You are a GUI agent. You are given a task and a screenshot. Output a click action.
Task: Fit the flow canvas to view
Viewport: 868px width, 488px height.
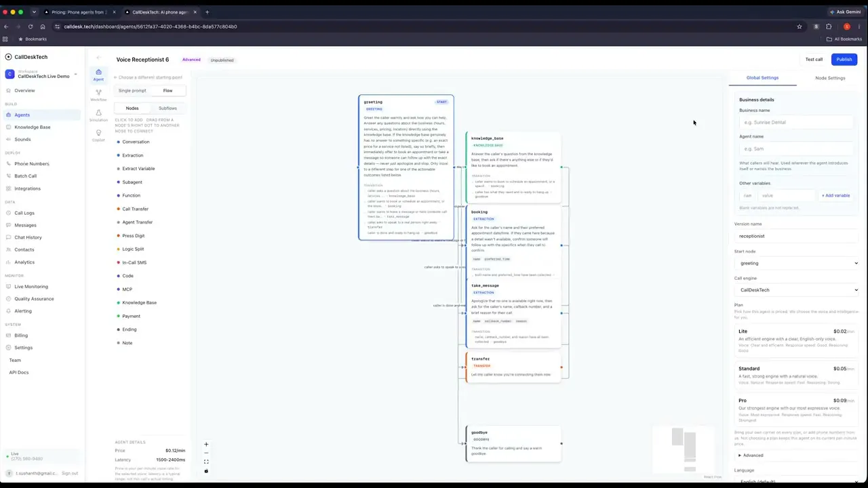click(x=206, y=462)
